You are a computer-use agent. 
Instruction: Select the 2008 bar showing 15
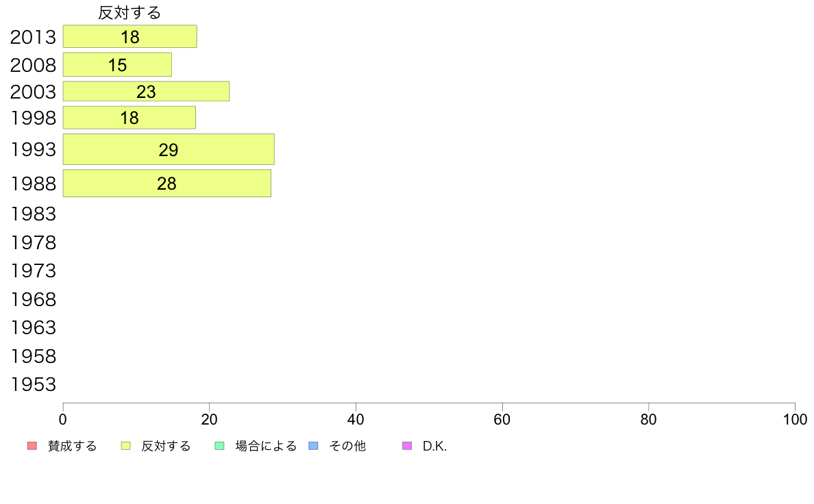pyautogui.click(x=117, y=64)
